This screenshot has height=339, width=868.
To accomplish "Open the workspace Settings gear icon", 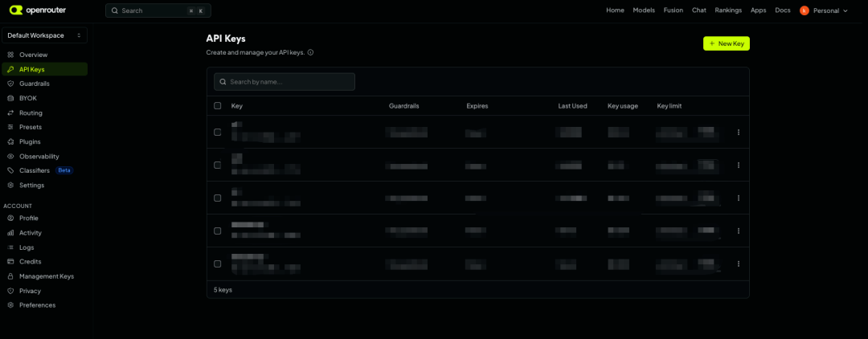I will pyautogui.click(x=10, y=186).
